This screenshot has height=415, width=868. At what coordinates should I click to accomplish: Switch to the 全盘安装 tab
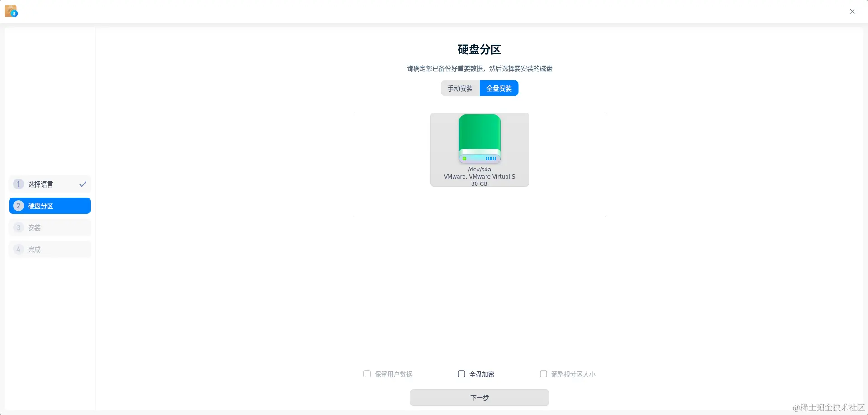(x=499, y=88)
